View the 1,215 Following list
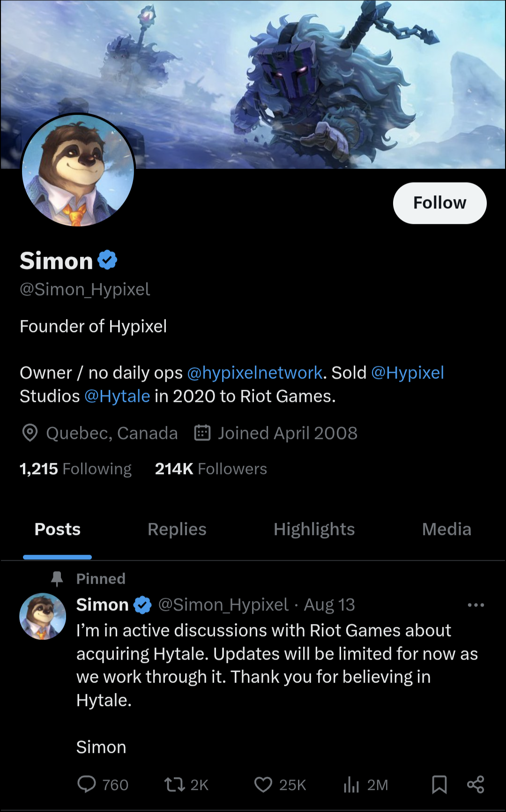The width and height of the screenshot is (506, 812). (x=75, y=469)
